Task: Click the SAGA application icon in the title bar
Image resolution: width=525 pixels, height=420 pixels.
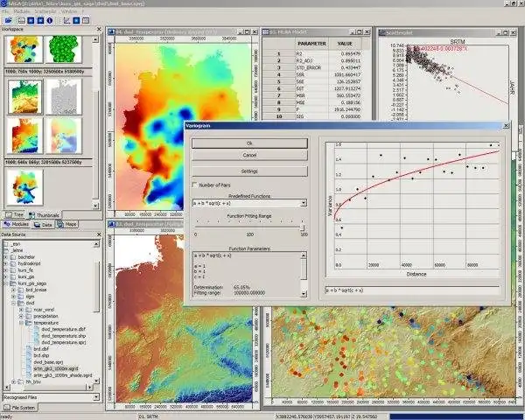Action: tap(3, 3)
